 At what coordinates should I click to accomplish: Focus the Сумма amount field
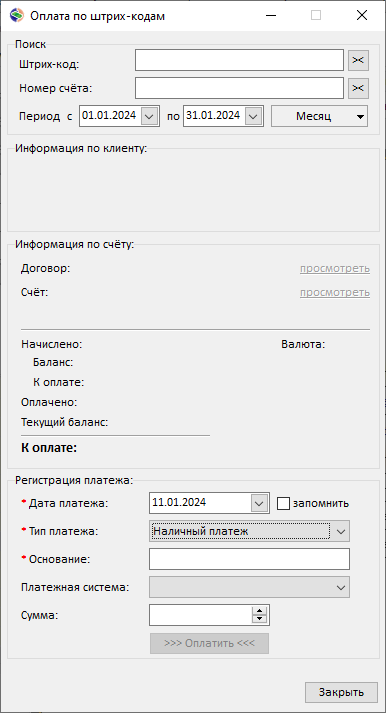tap(201, 615)
